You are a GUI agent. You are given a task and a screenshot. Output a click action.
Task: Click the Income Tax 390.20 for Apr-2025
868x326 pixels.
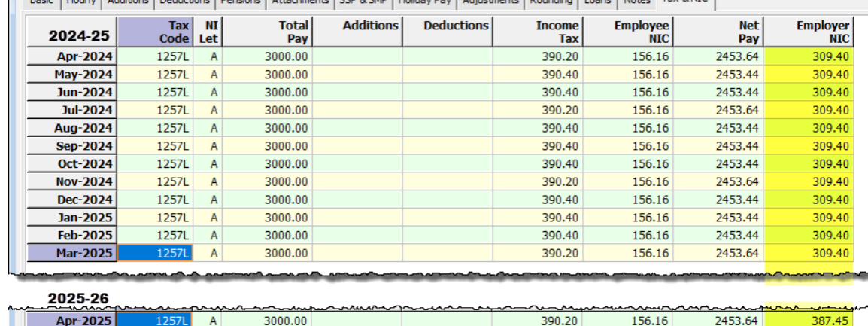click(x=538, y=320)
